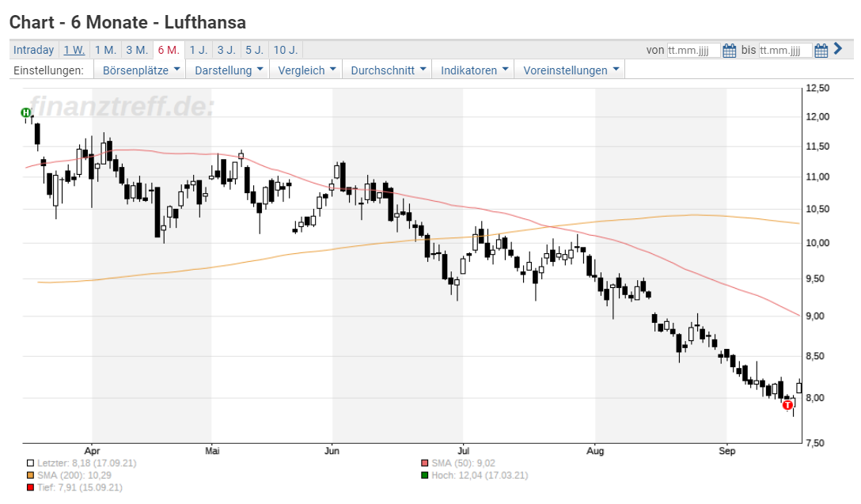This screenshot has height=504, width=861.
Task: Expand the Durchschnitt dropdown
Action: point(389,70)
